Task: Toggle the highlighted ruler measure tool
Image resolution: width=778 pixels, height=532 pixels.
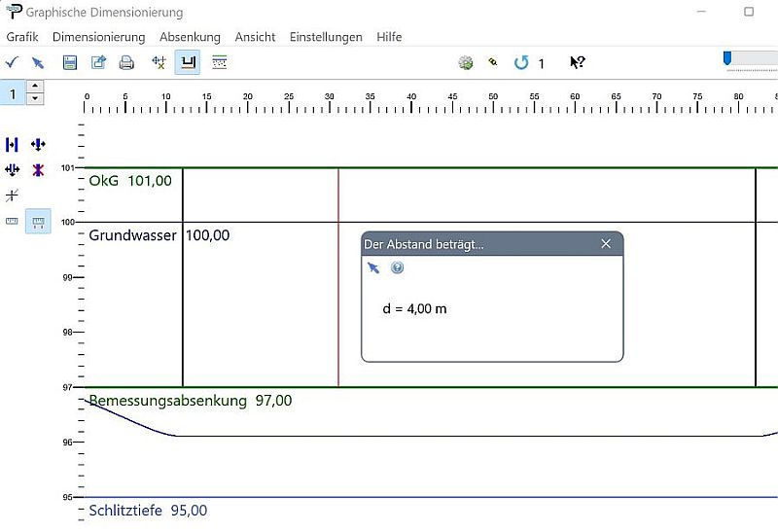Action: (39, 222)
